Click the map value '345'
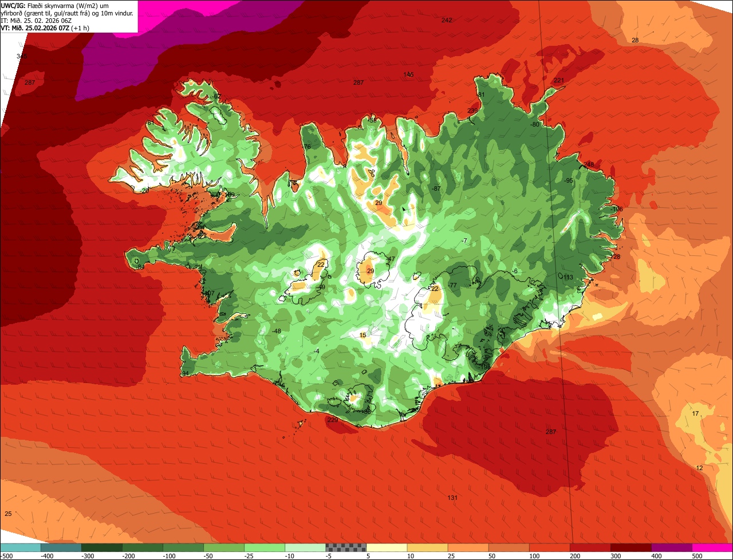This screenshot has width=733, height=560. pos(22,56)
